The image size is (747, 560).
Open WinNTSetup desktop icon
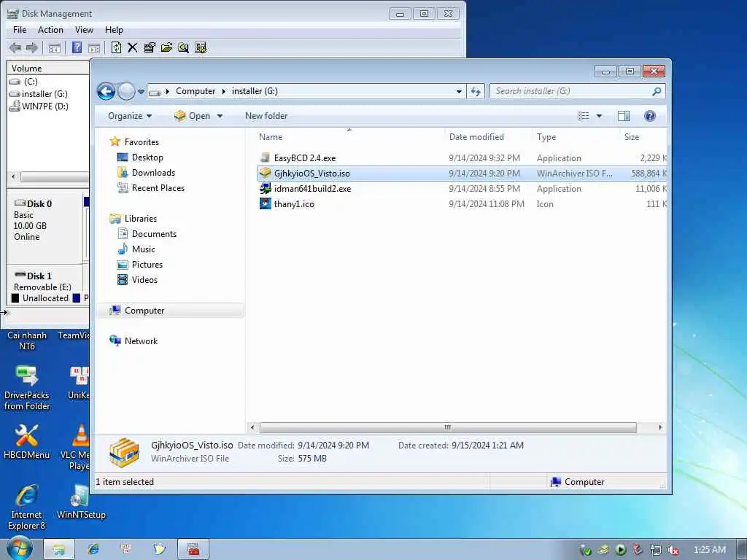pos(81,502)
